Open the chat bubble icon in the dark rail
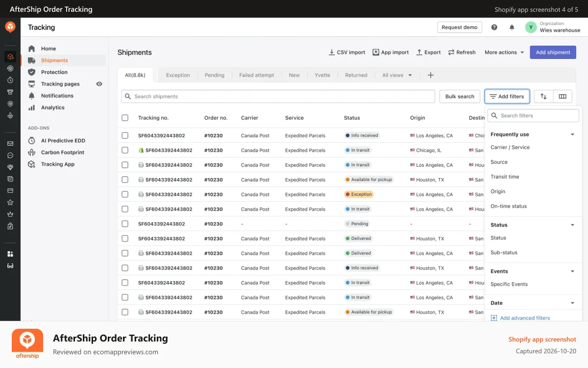588x368 pixels. [10, 155]
